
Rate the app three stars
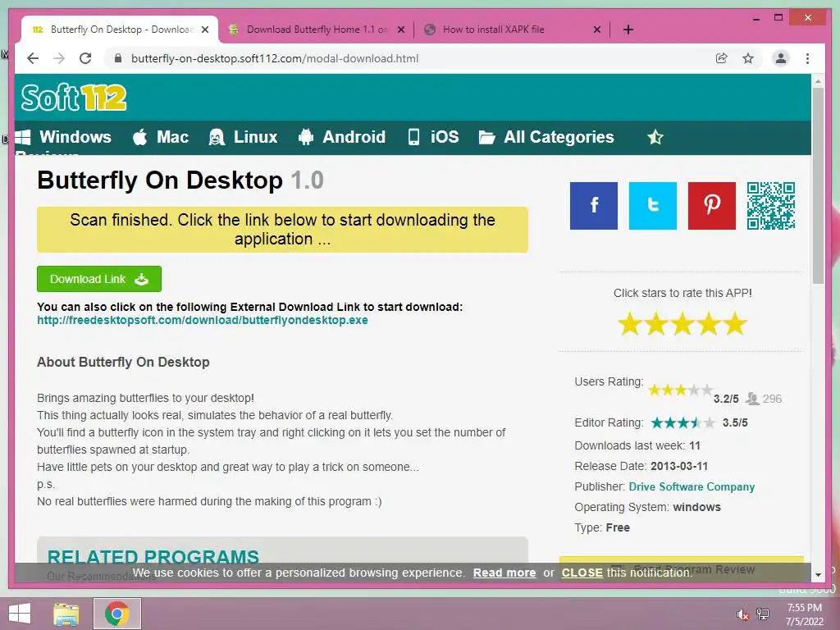point(682,324)
